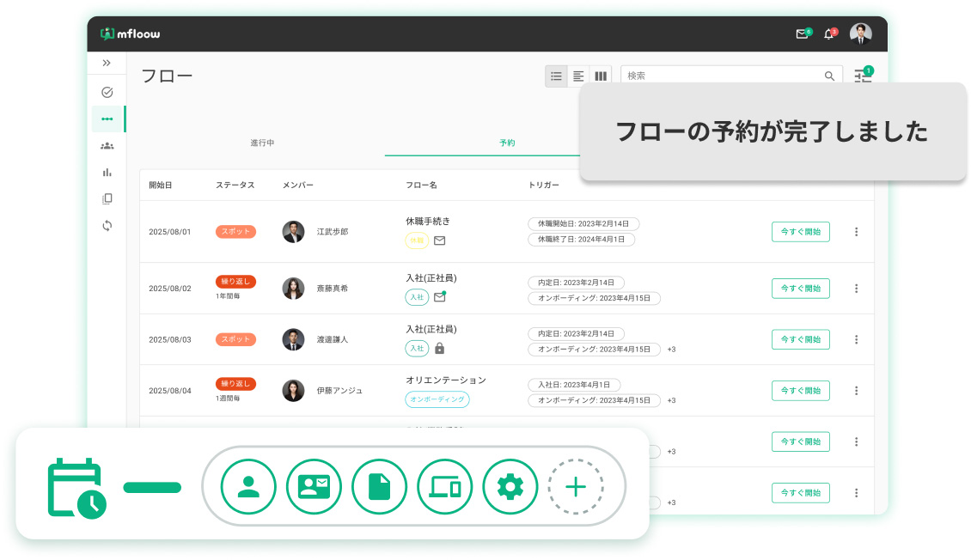Add a new step with plus circle
This screenshot has height=560, width=971.
pyautogui.click(x=575, y=486)
